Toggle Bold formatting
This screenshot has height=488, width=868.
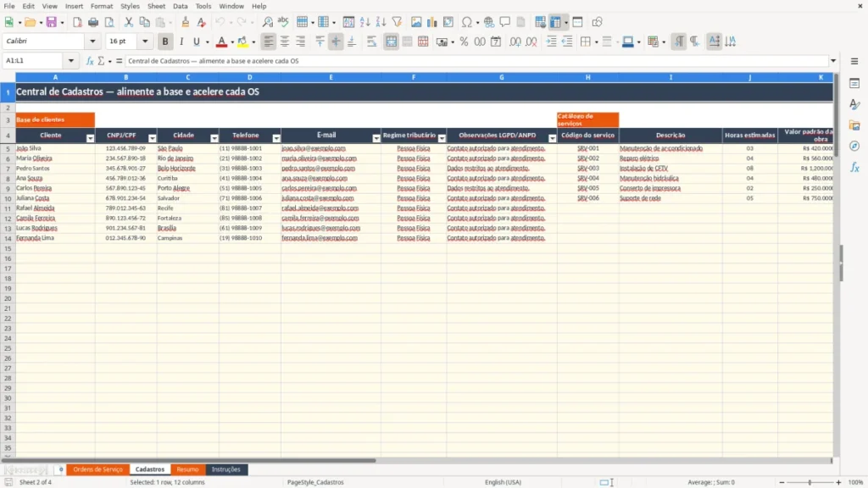[x=165, y=42]
